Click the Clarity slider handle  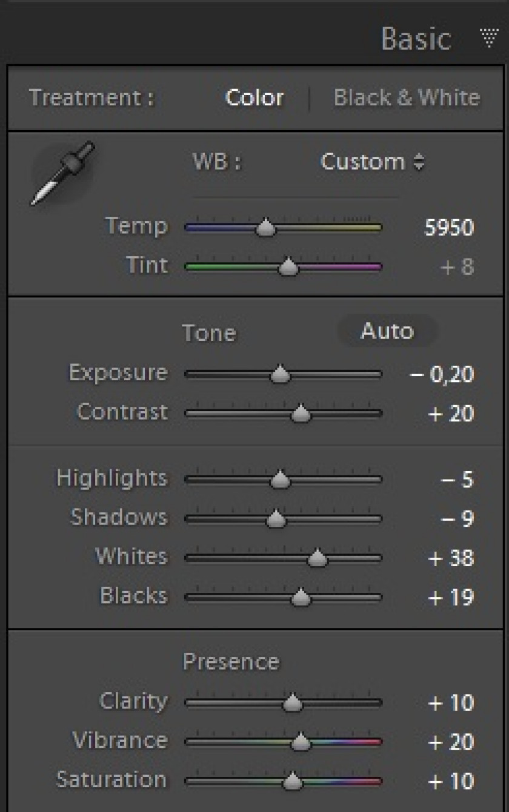click(293, 702)
